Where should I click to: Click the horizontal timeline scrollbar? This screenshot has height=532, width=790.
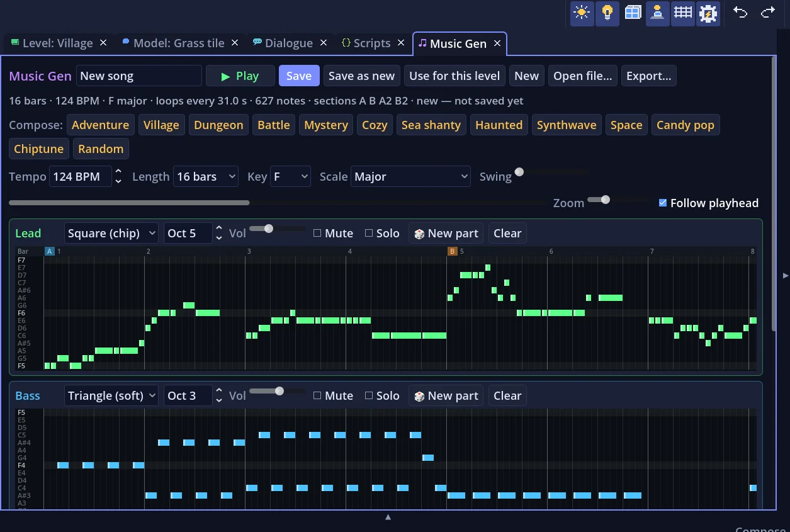point(129,203)
